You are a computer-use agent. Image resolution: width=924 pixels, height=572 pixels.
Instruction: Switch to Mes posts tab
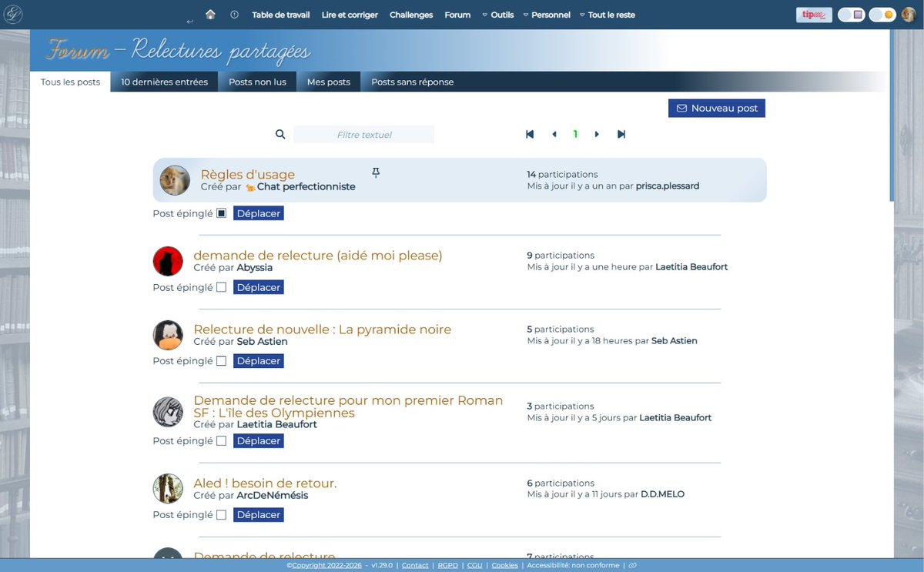click(329, 82)
